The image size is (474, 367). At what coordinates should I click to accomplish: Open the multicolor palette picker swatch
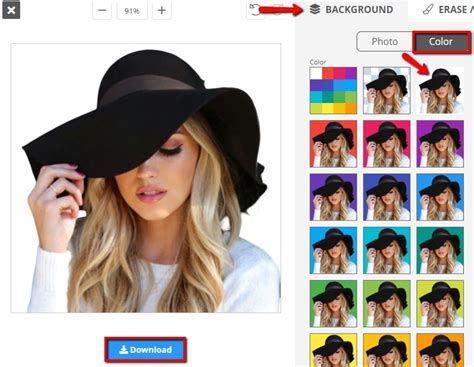click(x=333, y=90)
